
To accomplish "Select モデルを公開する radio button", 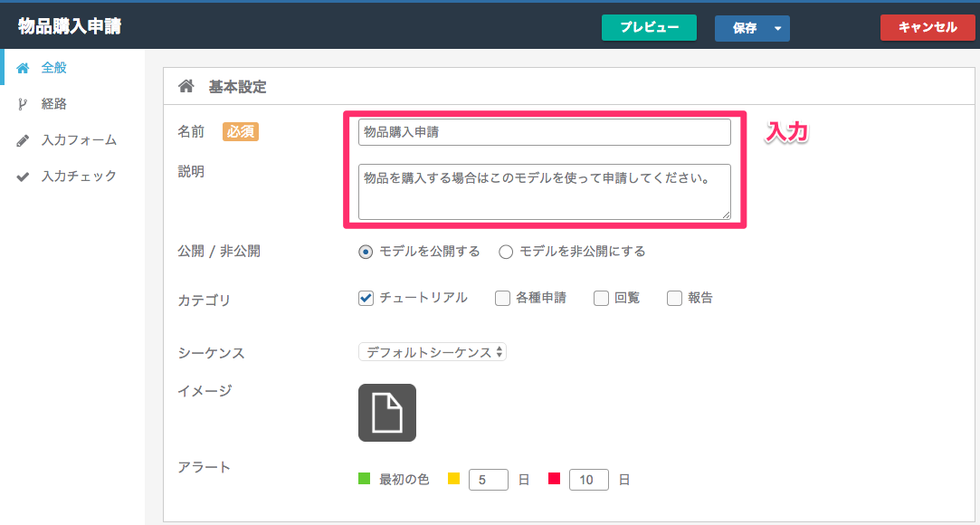I will point(366,252).
